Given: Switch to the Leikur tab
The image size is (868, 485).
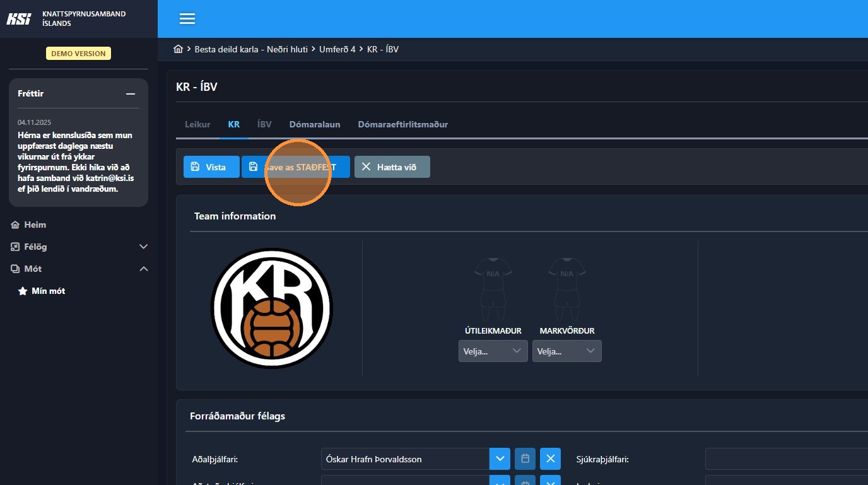Looking at the screenshot, I should [x=197, y=124].
